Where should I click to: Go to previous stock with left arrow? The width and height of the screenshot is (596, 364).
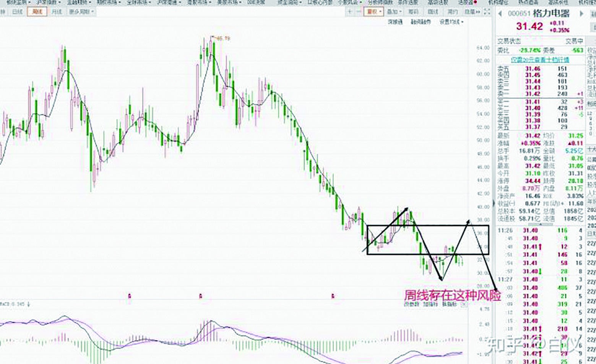pyautogui.click(x=500, y=14)
